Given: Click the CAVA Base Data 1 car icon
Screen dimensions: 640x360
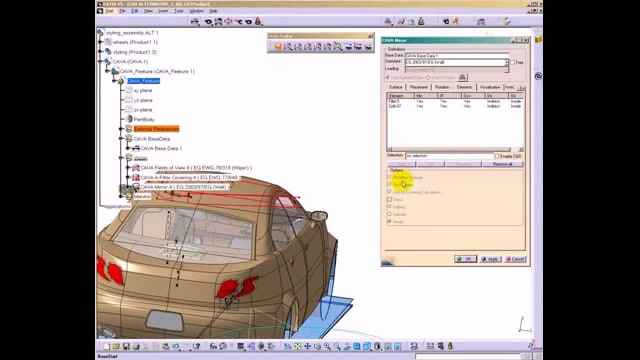Looking at the screenshot, I should tap(136, 148).
